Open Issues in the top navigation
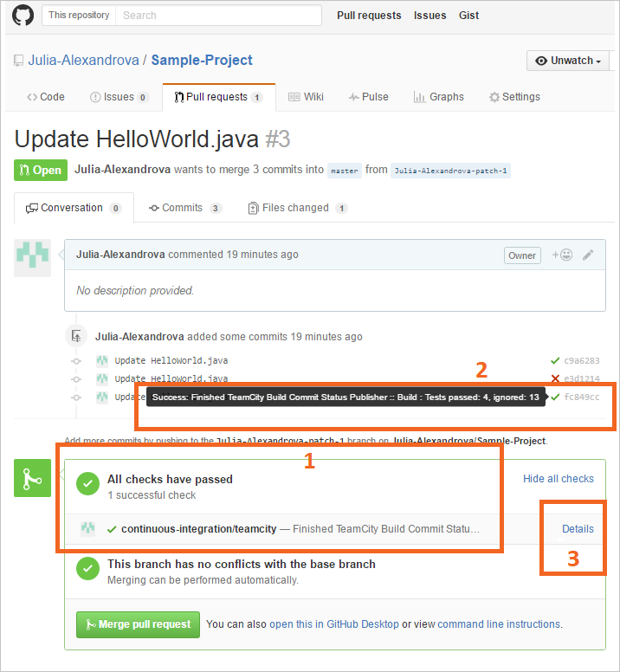Viewport: 620px width, 672px height. click(429, 16)
